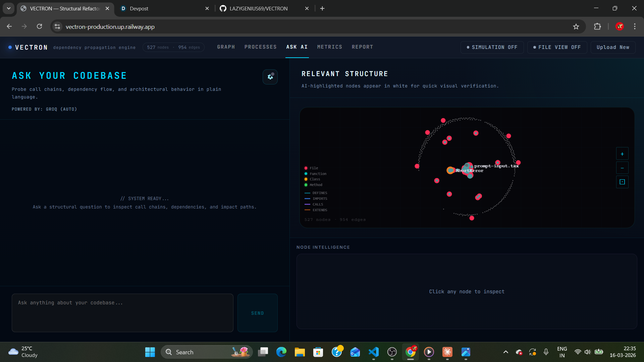The width and height of the screenshot is (644, 362).
Task: Zoom in on the dependency graph
Action: [x=622, y=154]
